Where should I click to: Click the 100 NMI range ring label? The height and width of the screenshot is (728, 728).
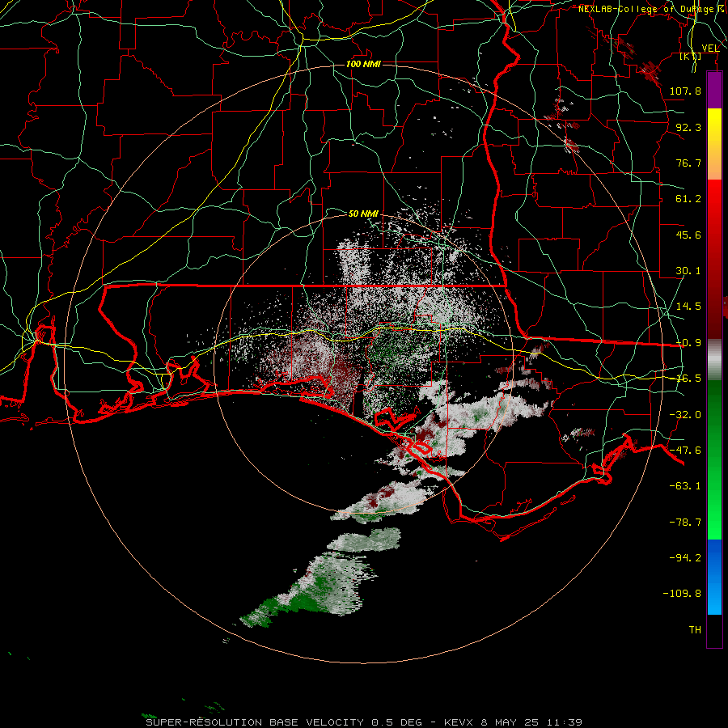point(363,64)
